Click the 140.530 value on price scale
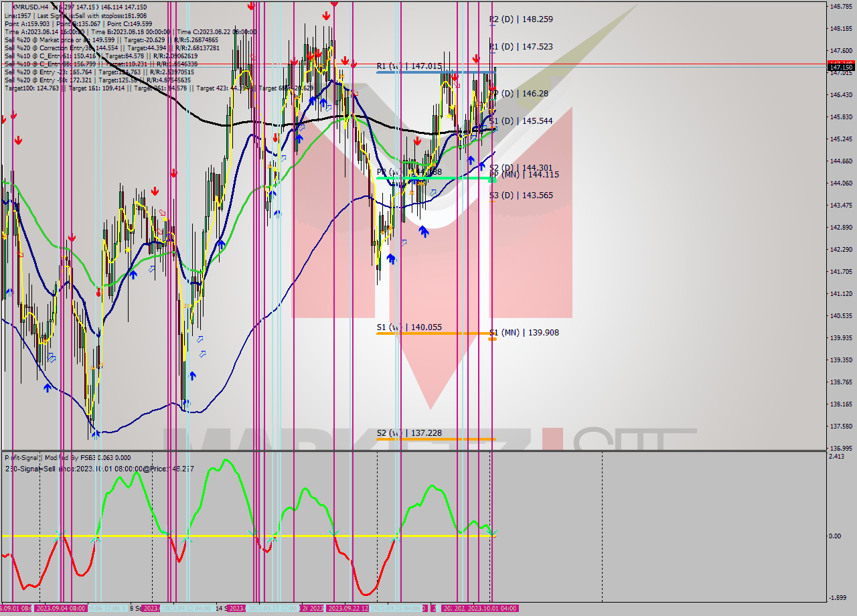 coord(840,316)
